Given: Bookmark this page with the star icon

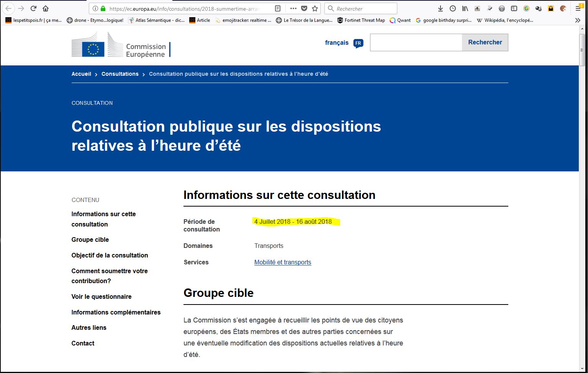Looking at the screenshot, I should point(315,8).
